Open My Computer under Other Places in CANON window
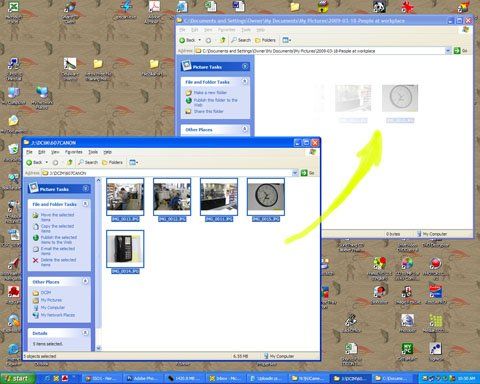 pos(53,307)
